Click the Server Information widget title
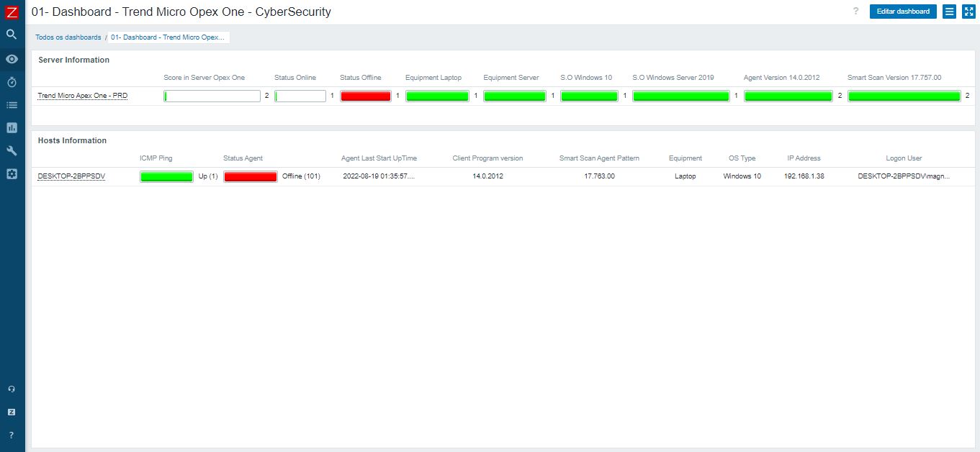980x452 pixels. pyautogui.click(x=73, y=60)
